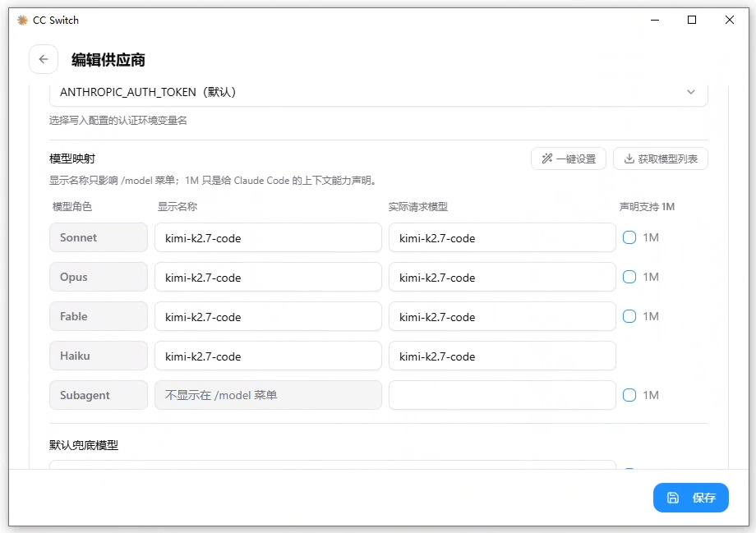The width and height of the screenshot is (756, 533).
Task: Click the 显示名称 column header
Action: point(177,207)
